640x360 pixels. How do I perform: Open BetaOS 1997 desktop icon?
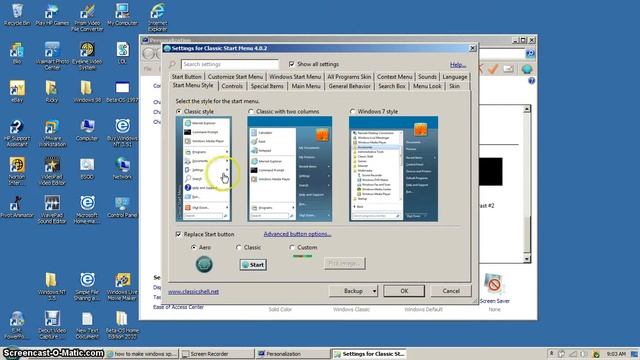click(122, 91)
